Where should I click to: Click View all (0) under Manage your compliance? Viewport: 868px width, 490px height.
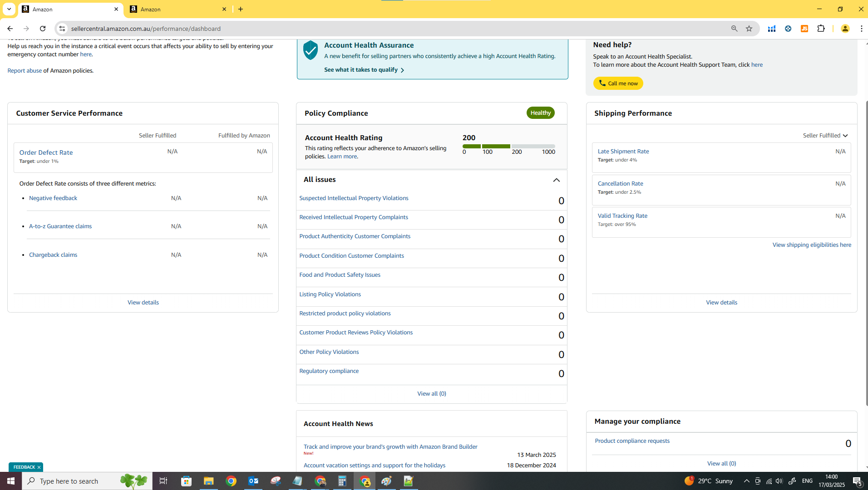click(x=721, y=464)
